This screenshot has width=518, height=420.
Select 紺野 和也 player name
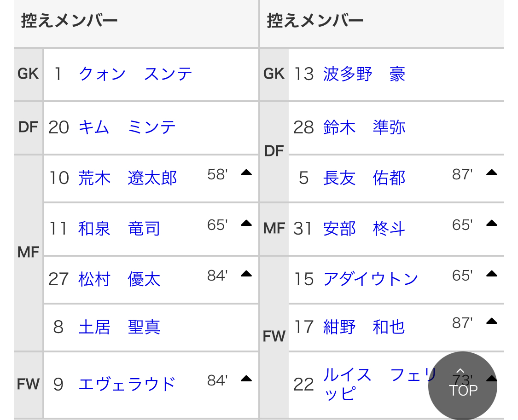pyautogui.click(x=364, y=327)
